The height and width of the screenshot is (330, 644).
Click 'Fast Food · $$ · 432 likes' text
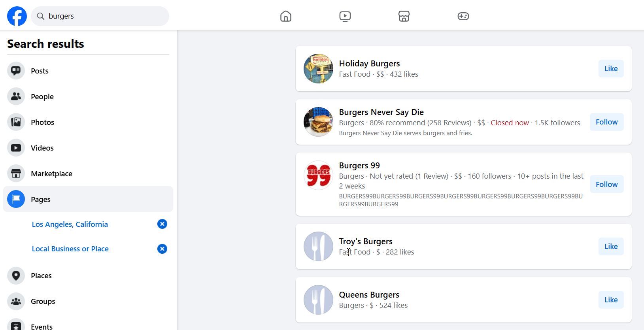[378, 74]
